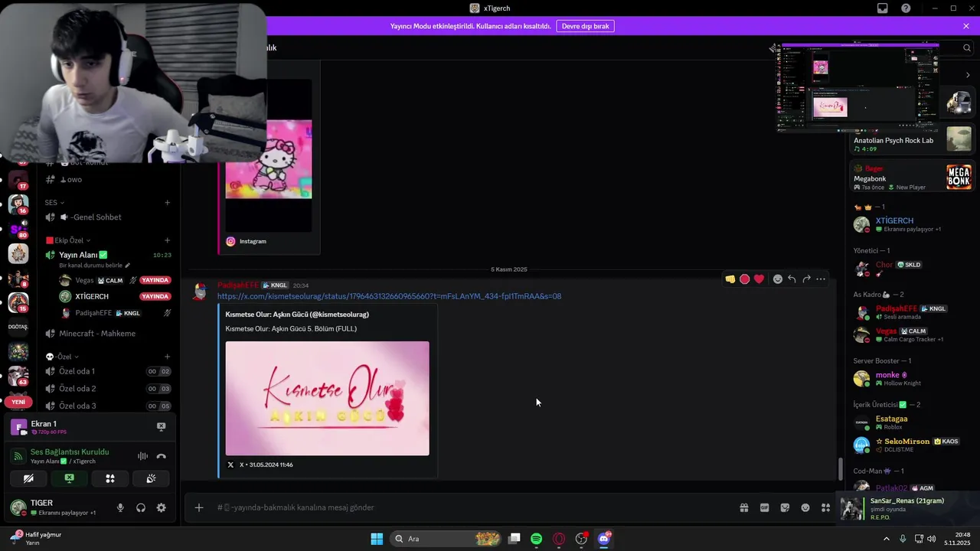
Task: Open the add reaction emoji picker
Action: (x=778, y=279)
